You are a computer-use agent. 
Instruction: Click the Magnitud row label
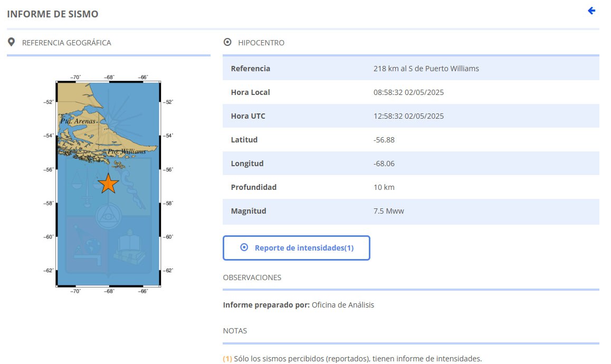click(248, 211)
